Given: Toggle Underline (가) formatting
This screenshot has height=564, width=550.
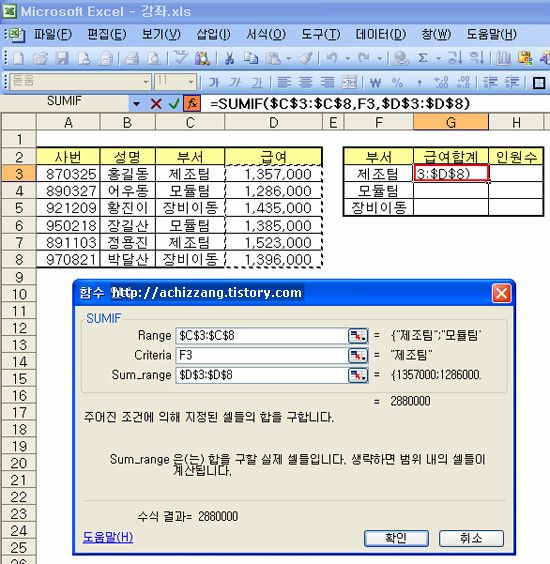Looking at the screenshot, I should [x=257, y=83].
